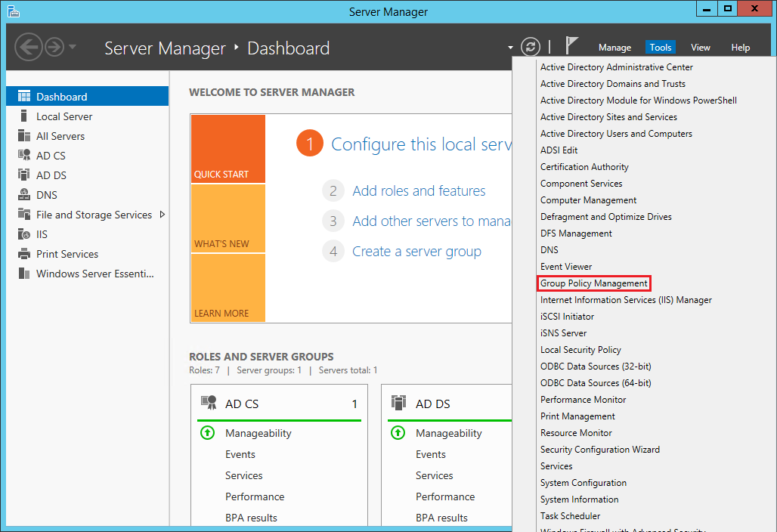
Task: Open Performance Monitor tool
Action: coord(583,400)
